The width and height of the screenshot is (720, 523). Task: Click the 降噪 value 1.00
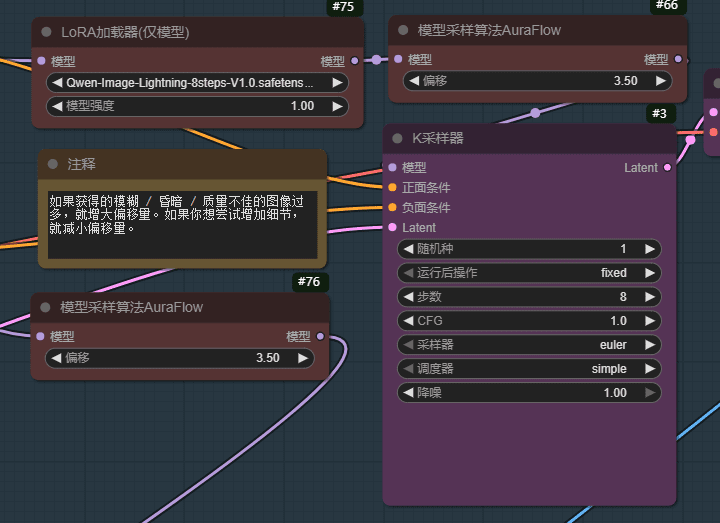(x=615, y=393)
